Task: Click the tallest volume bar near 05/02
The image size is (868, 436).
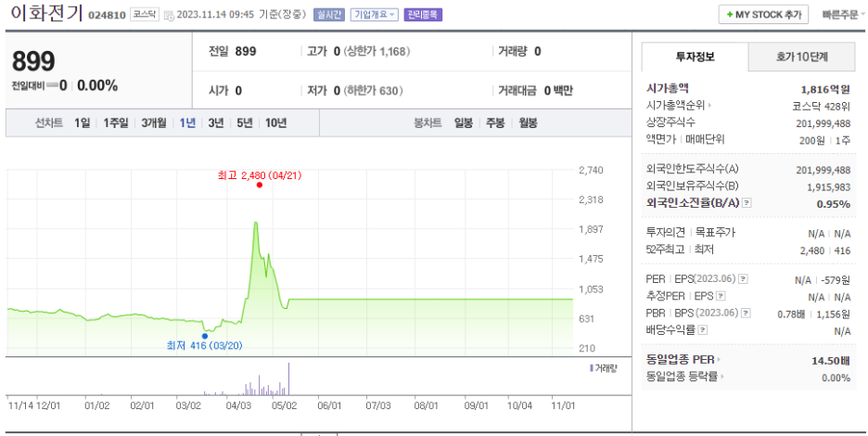Action: pos(288,378)
